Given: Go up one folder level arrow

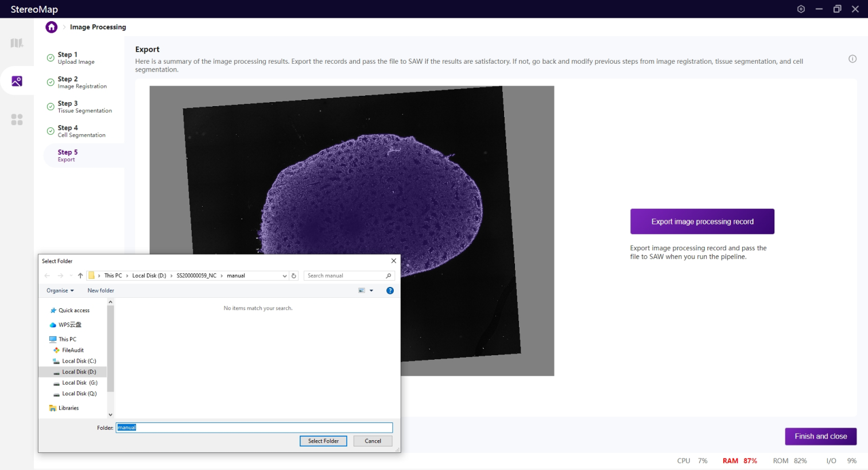Looking at the screenshot, I should [x=80, y=275].
